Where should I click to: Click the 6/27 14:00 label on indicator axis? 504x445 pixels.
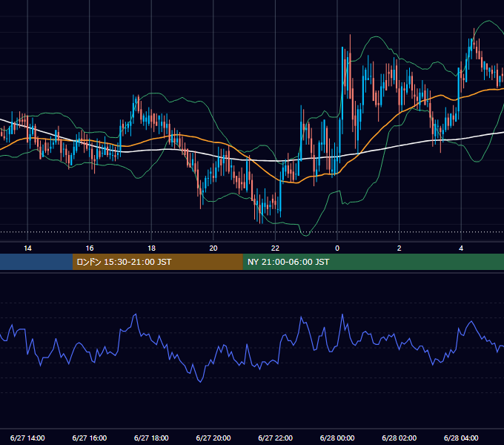[27, 438]
